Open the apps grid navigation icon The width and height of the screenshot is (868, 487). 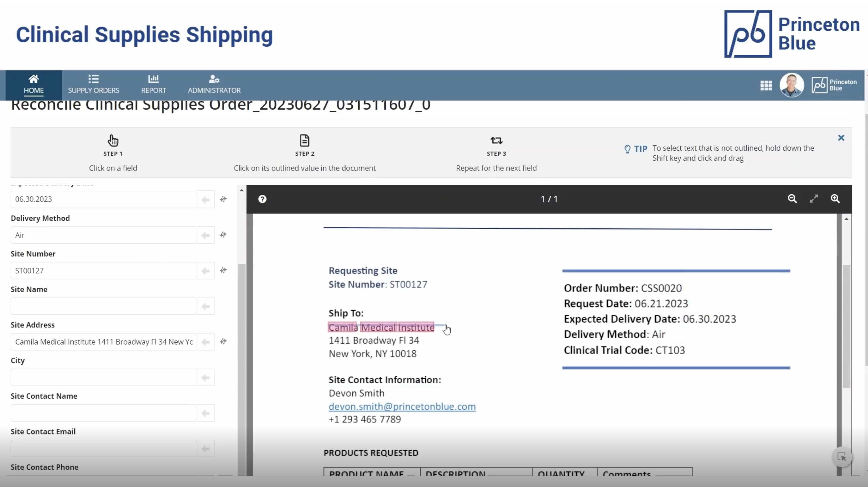(x=766, y=85)
